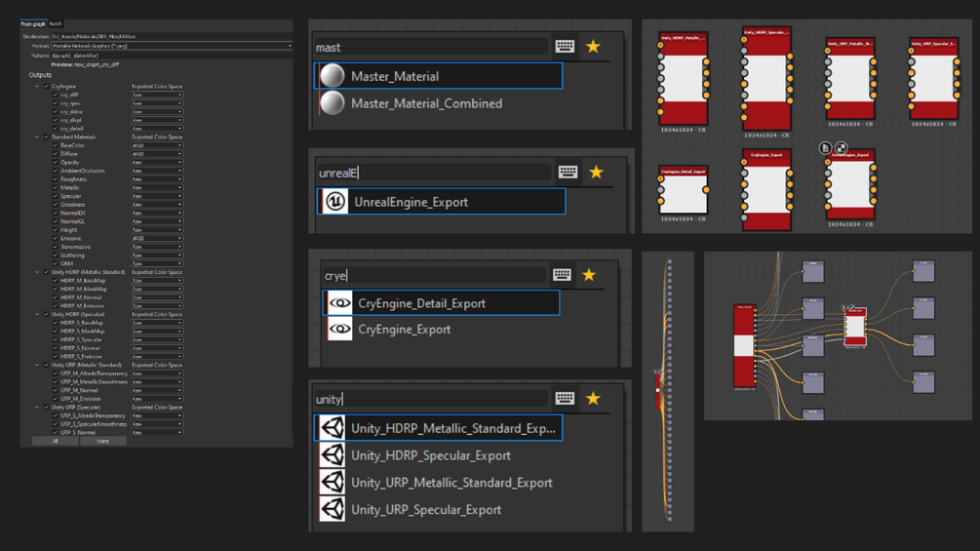
Task: Open the color space dropdown for Emissive
Action: 157,238
